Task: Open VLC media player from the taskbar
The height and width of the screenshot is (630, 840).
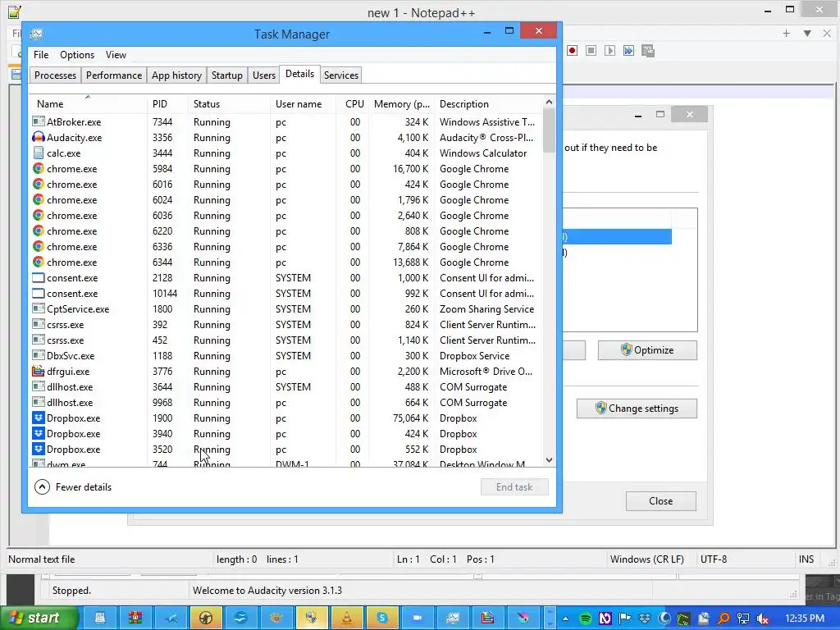Action: tap(347, 619)
